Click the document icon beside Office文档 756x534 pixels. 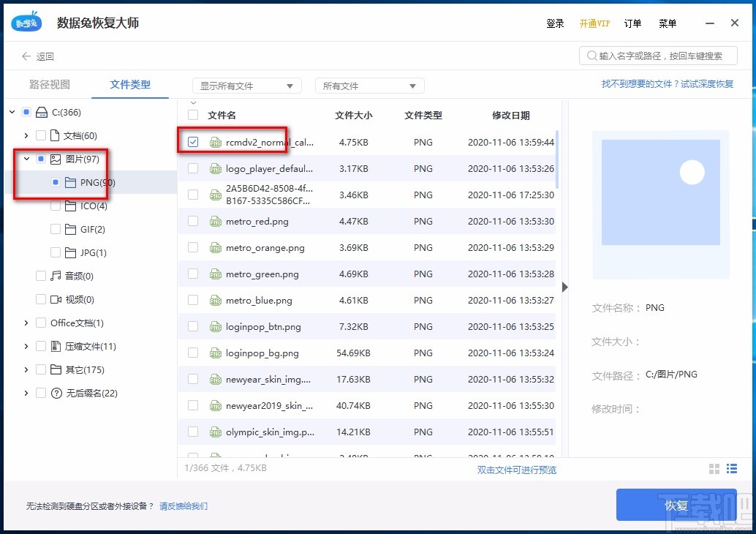[x=53, y=323]
